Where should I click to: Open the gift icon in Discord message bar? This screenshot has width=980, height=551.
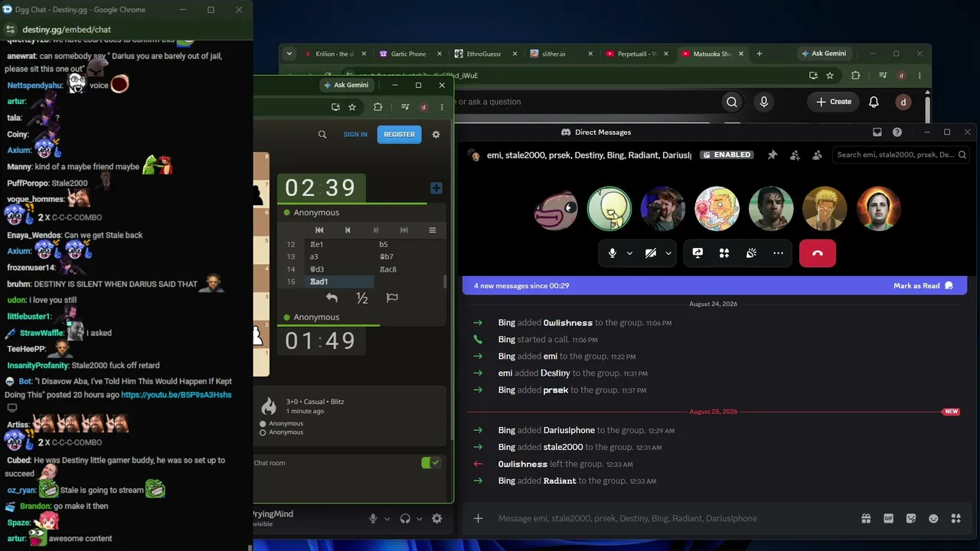coord(866,518)
